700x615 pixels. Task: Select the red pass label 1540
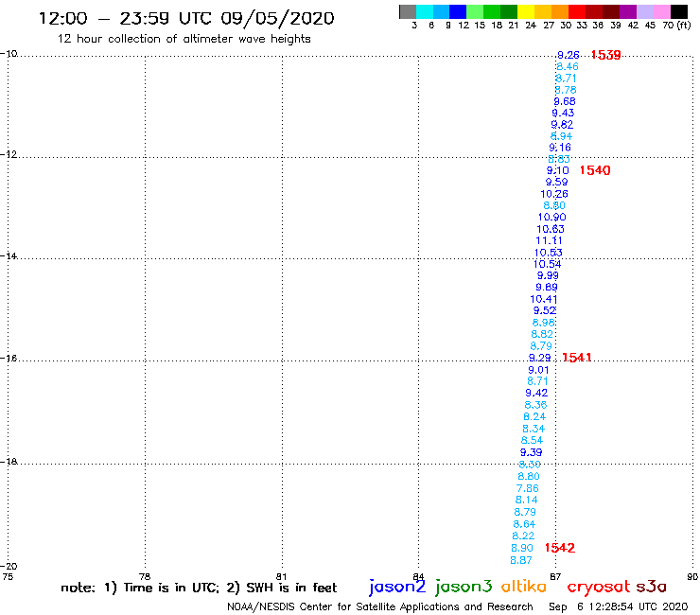pos(595,170)
